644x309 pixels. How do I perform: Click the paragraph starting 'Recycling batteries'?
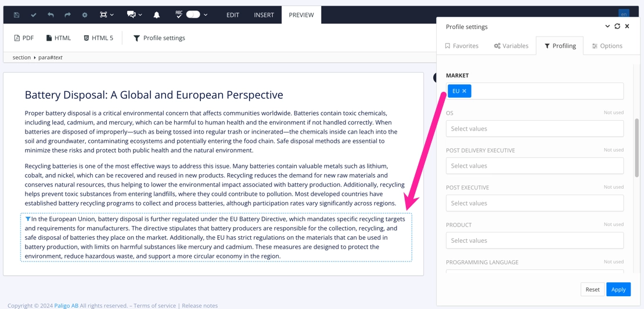(214, 185)
